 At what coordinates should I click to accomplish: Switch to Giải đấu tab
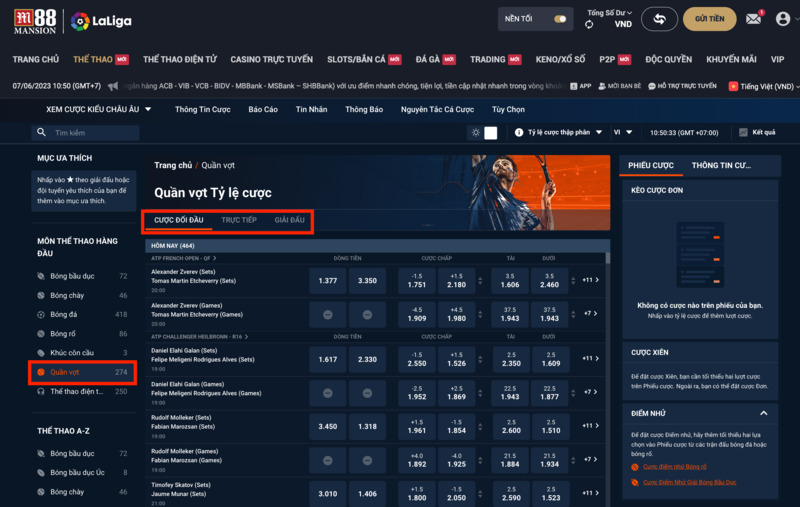coord(289,220)
